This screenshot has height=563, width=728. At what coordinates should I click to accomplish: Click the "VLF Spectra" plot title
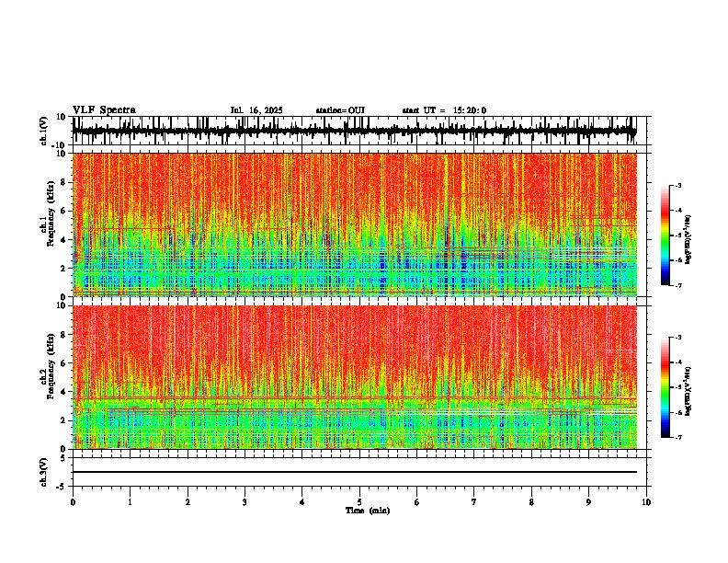(104, 110)
